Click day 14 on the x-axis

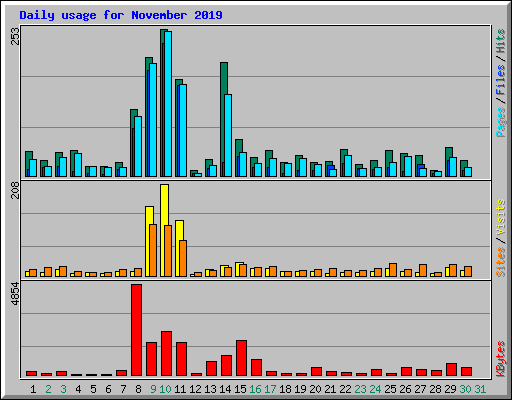225,389
